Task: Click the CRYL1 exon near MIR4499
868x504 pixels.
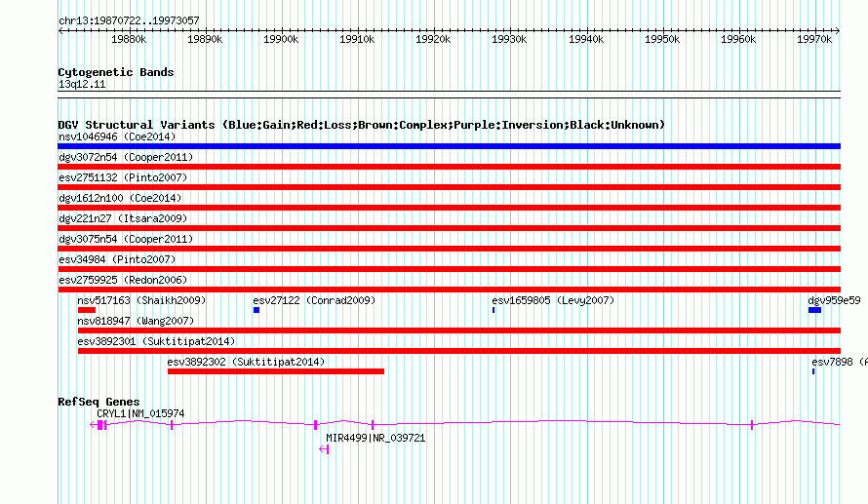Action: (x=316, y=424)
